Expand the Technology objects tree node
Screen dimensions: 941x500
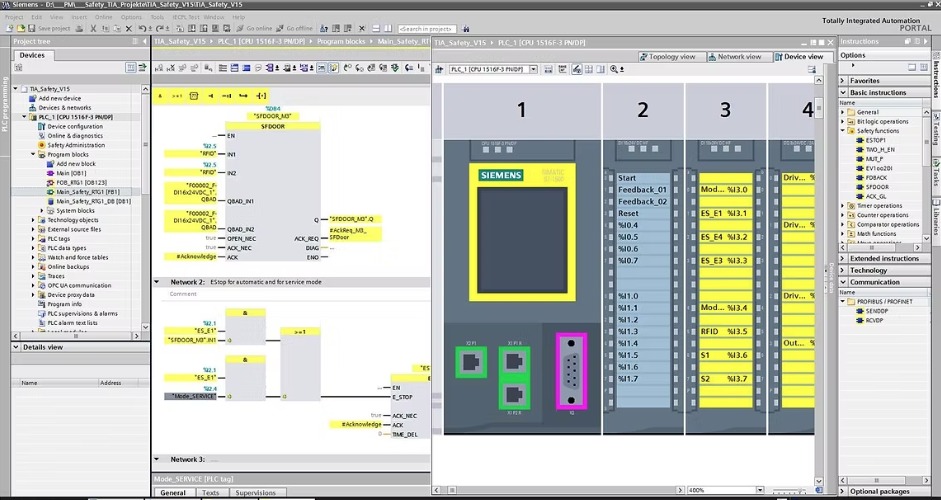tap(34, 220)
